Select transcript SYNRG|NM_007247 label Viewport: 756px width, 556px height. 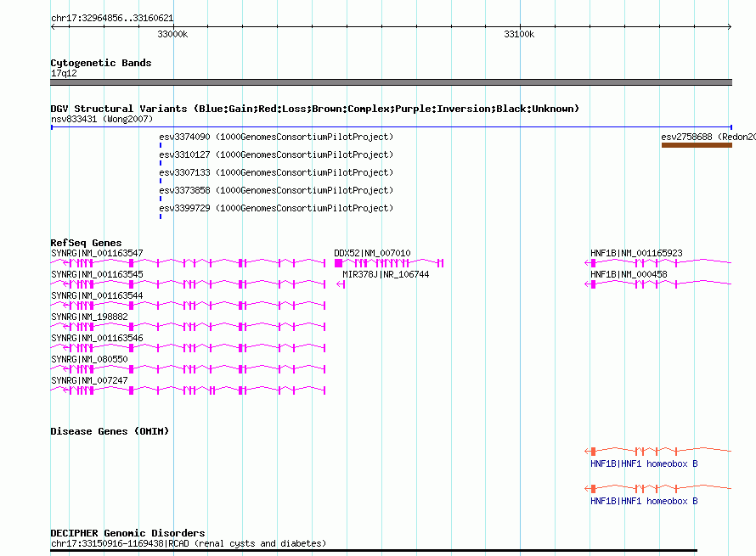(89, 380)
